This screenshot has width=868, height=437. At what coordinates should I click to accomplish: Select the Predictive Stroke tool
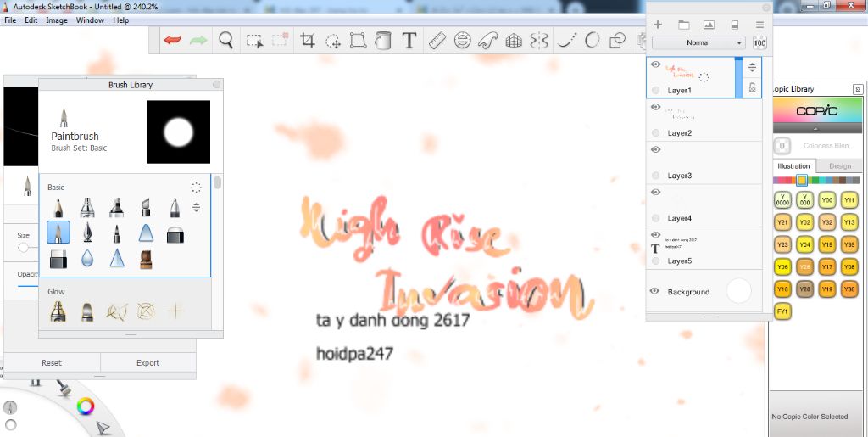tap(593, 41)
